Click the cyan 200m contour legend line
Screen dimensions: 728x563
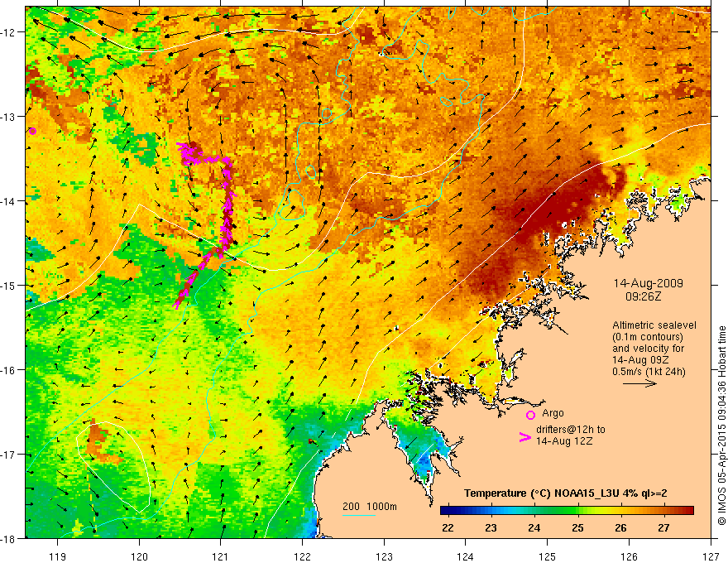coord(359,515)
